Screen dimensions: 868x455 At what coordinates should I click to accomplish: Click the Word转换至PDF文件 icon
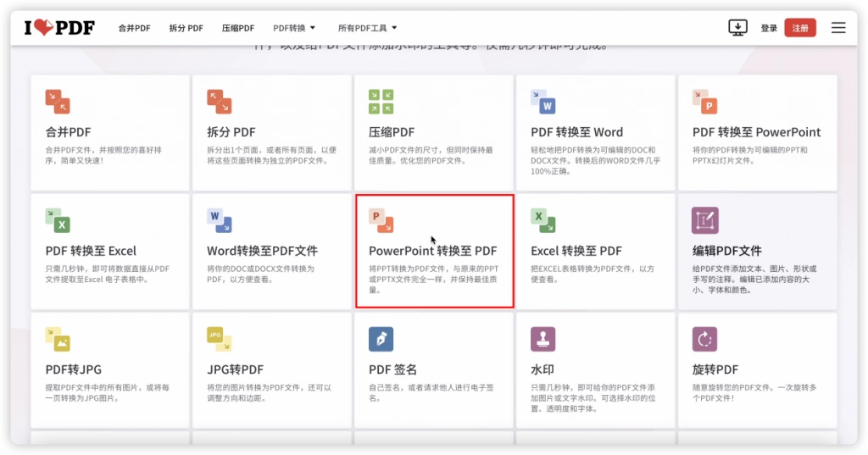coord(220,220)
